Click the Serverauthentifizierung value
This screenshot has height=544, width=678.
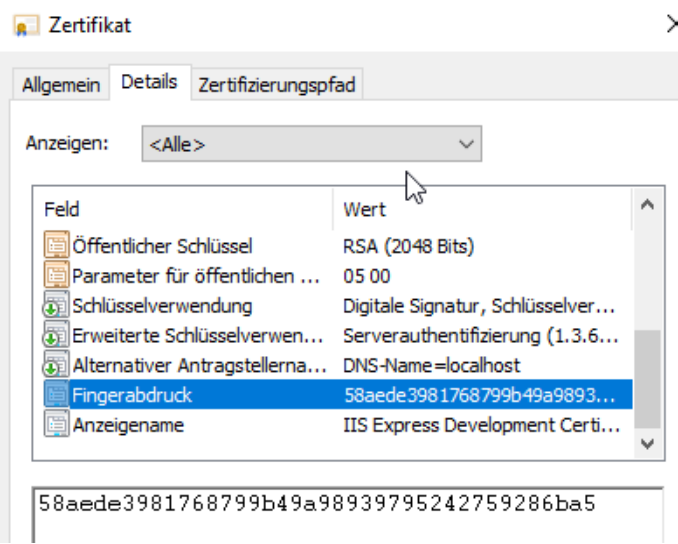click(481, 336)
